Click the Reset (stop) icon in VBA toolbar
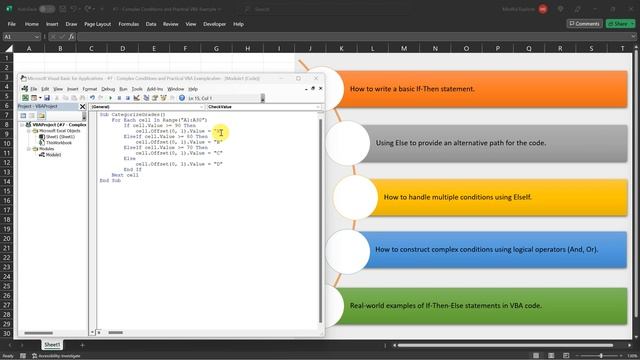The image size is (640, 360). pos(128,98)
